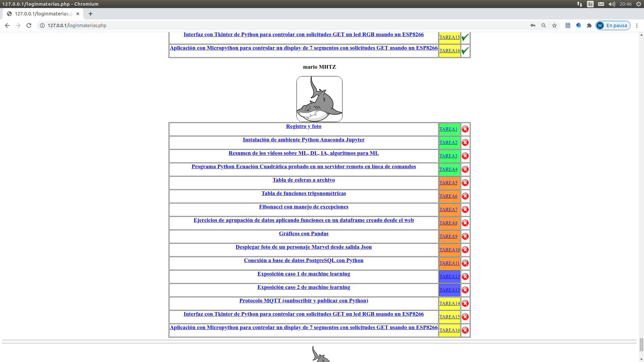
Task: Open Conexión a base de datos PostgreSQL link
Action: [304, 260]
